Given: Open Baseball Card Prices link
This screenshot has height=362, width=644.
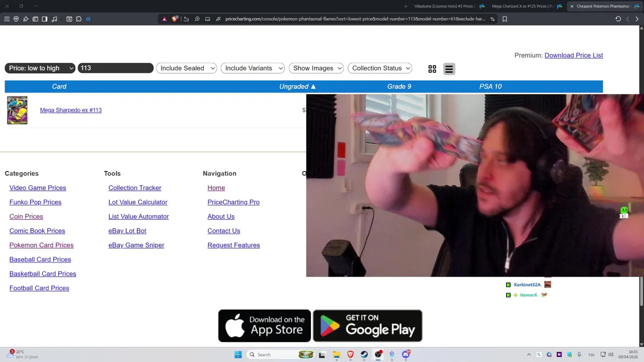Looking at the screenshot, I should pos(40,259).
